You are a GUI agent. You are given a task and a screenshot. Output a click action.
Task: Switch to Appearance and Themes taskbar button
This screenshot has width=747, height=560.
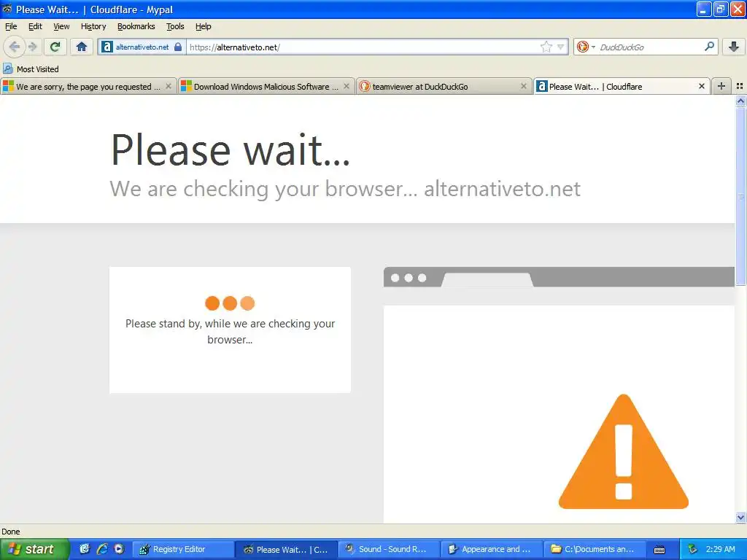[x=492, y=549]
